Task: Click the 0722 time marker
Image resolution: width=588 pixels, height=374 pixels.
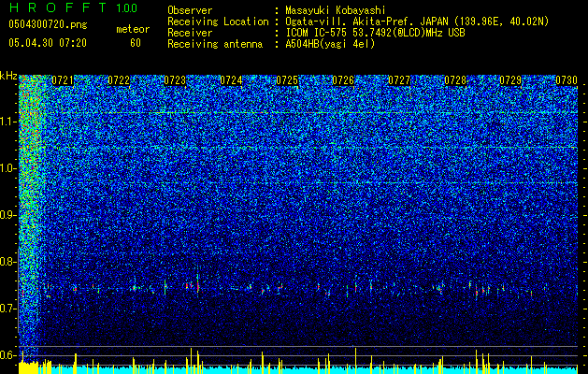Action: click(x=119, y=80)
